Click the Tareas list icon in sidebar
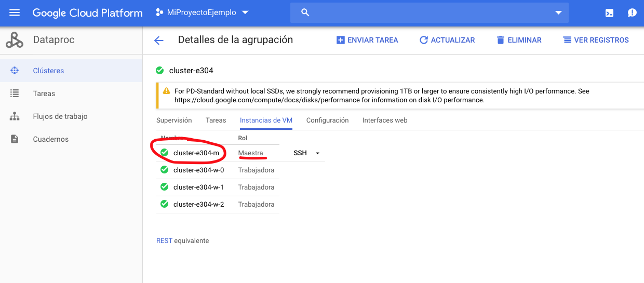The image size is (644, 283). (x=15, y=93)
